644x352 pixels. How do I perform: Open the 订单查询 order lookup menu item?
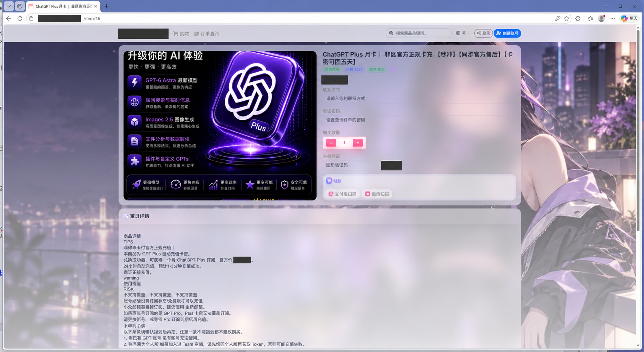tap(207, 34)
